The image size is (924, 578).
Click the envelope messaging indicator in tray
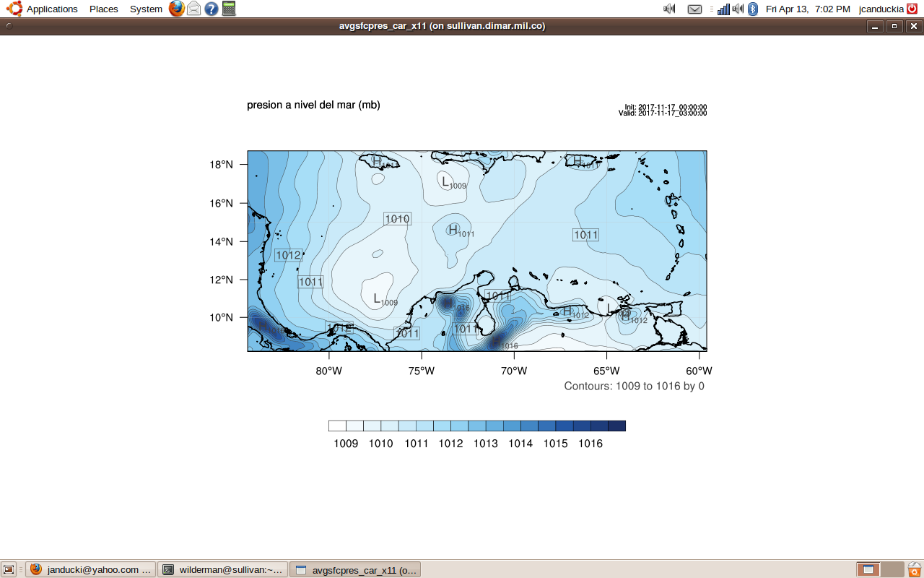pyautogui.click(x=694, y=9)
